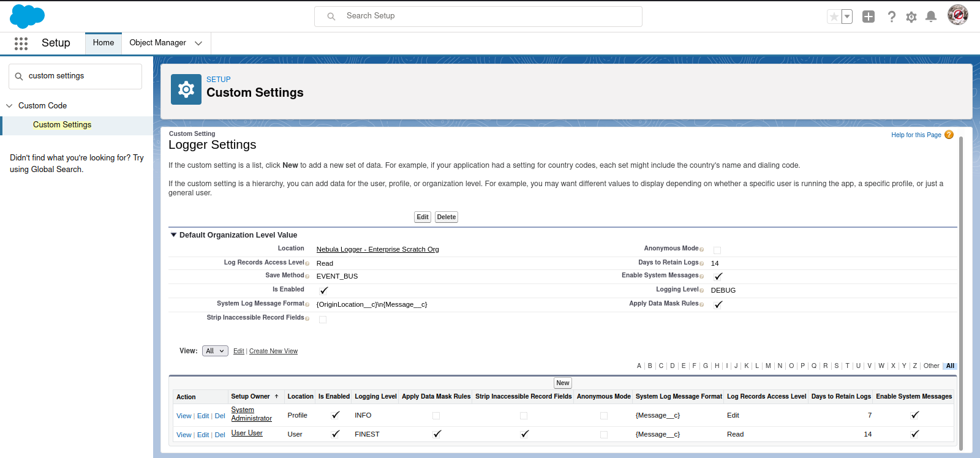
Task: Click the favorites star icon
Action: pos(834,17)
